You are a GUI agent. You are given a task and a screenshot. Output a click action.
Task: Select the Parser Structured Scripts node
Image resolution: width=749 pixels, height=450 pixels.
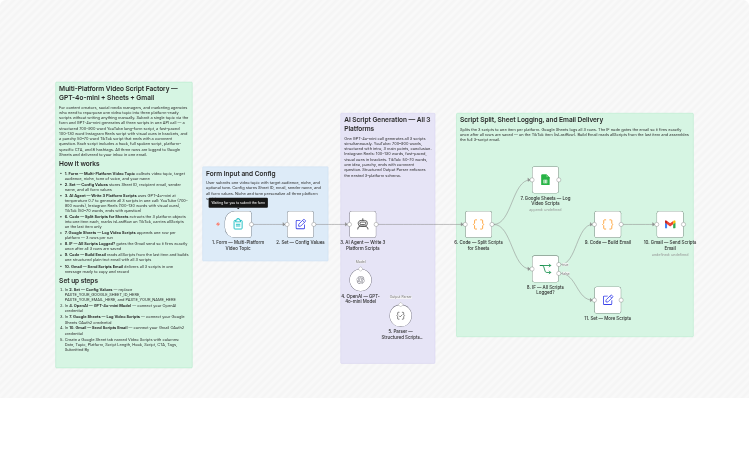(401, 315)
